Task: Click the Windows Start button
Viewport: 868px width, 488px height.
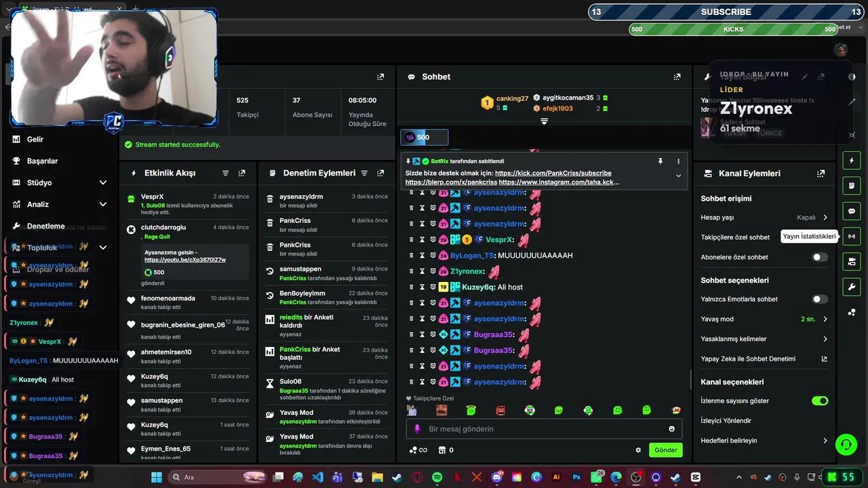Action: tap(157, 477)
